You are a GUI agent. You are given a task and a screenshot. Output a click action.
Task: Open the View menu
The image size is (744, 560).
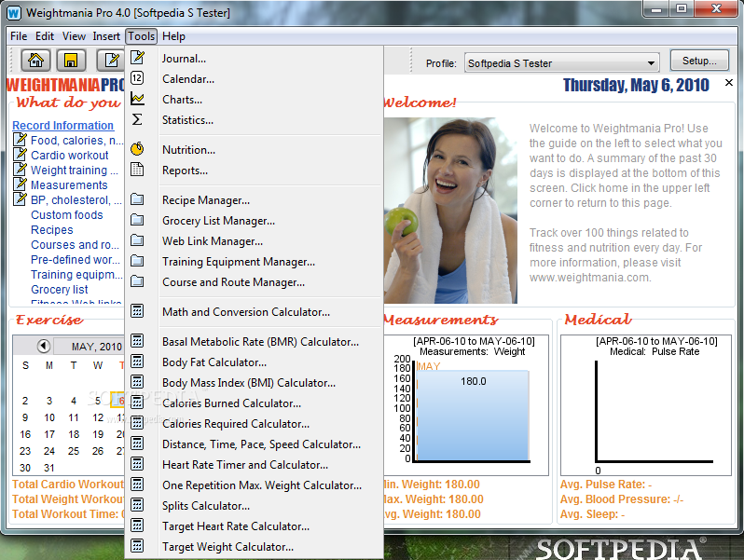[x=74, y=36]
